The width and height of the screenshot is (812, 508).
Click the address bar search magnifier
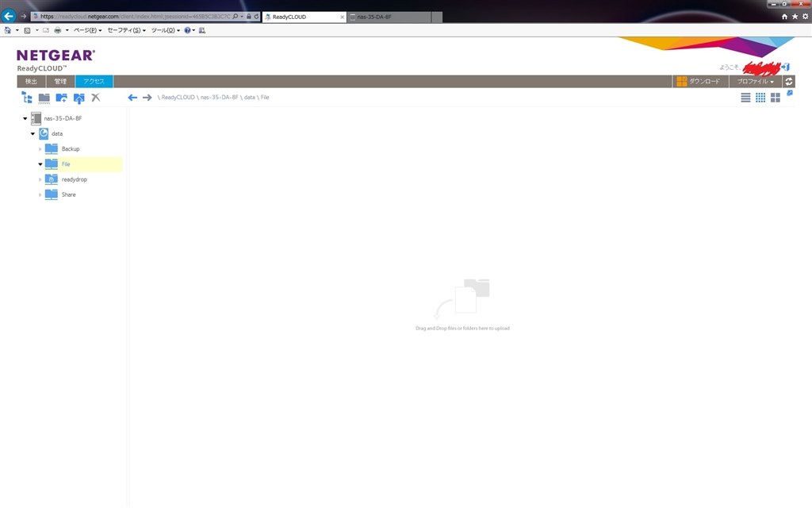[x=235, y=17]
